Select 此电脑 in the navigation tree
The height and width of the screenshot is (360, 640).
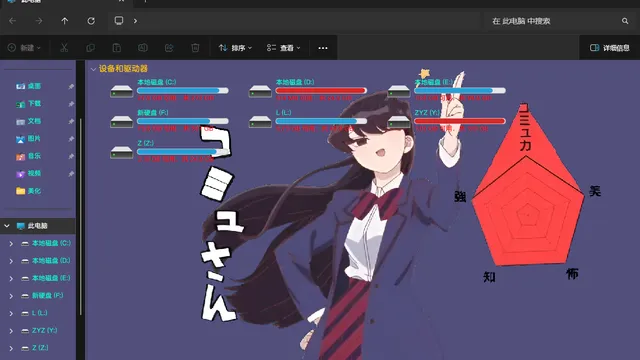(x=38, y=226)
